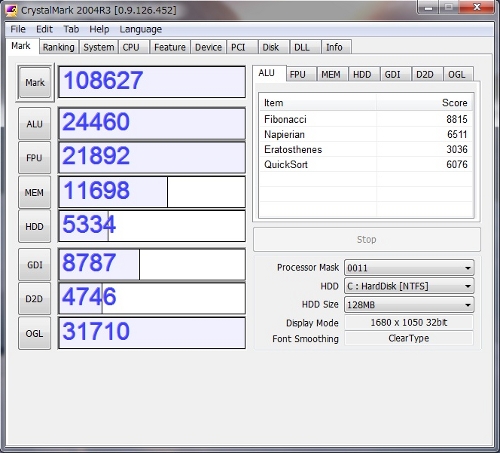Close the CrystalMark window

[477, 7]
